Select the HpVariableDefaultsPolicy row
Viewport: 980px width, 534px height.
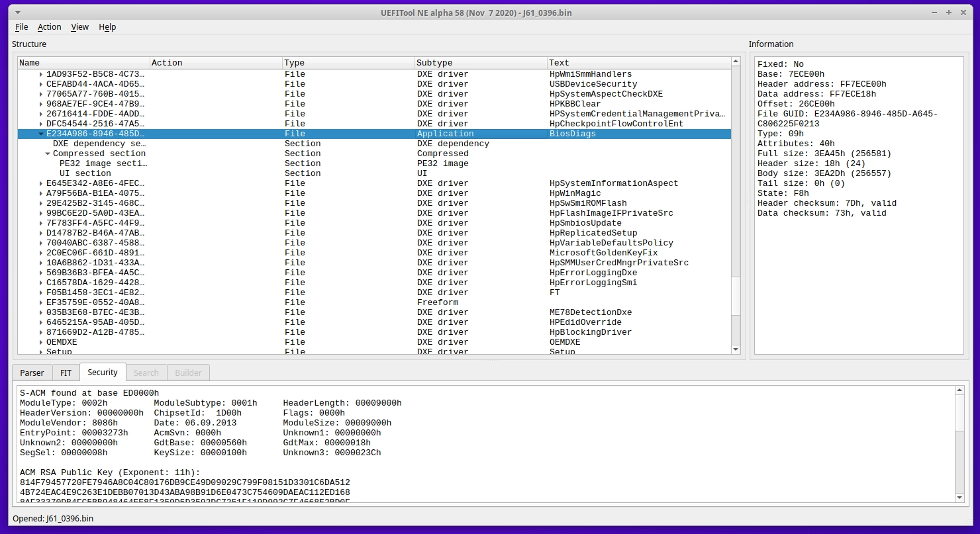374,243
